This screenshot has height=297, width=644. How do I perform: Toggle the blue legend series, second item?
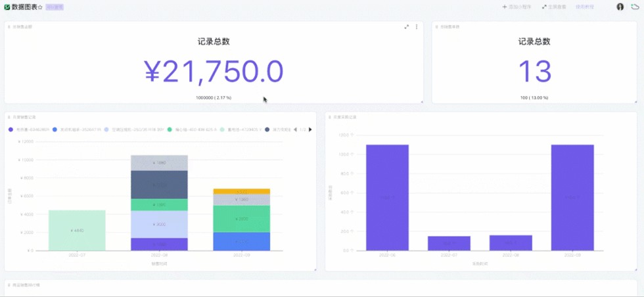pos(55,129)
